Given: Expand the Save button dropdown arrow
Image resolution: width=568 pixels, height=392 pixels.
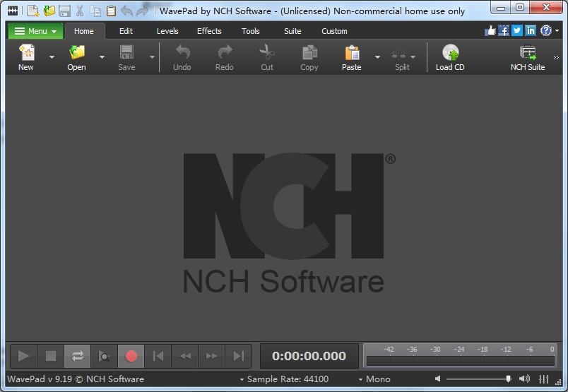Looking at the screenshot, I should pos(152,57).
